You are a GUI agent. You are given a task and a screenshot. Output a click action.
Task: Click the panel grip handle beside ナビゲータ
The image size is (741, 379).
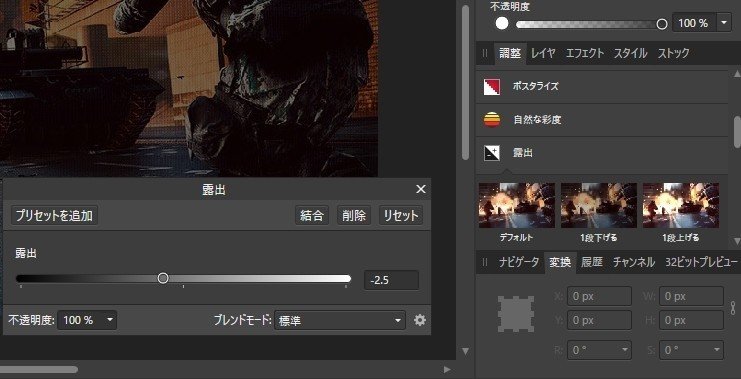pyautogui.click(x=485, y=262)
